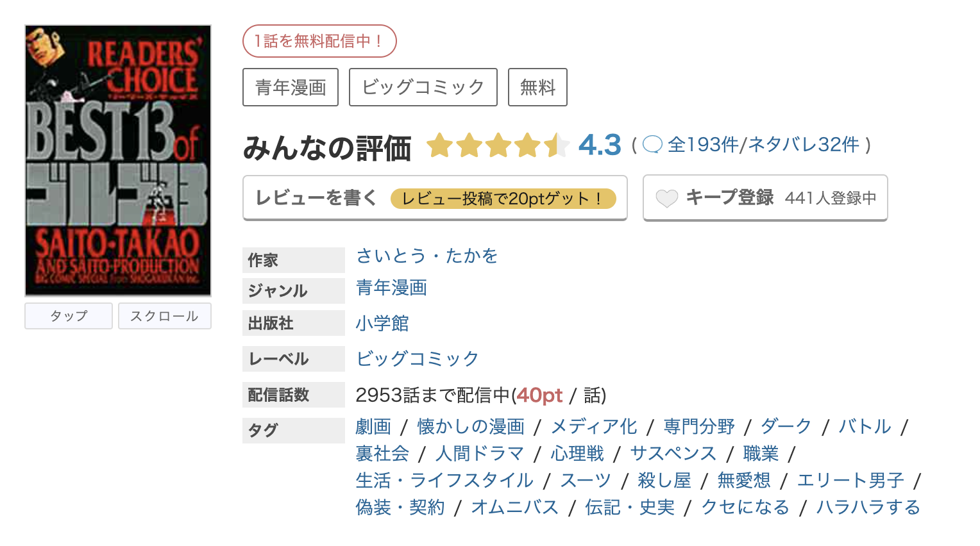Screen dimensions: 980x546
Task: Click the 40pt price indicator
Action: click(x=539, y=395)
